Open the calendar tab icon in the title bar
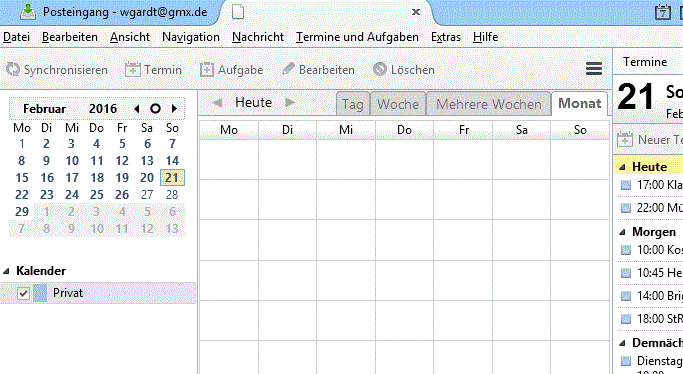The image size is (683, 374). (x=663, y=12)
